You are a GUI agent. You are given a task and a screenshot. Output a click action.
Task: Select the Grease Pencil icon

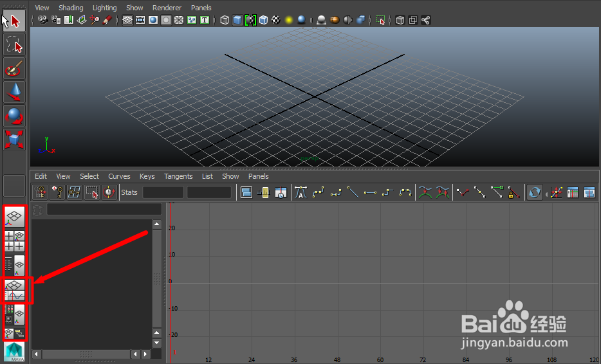tap(107, 20)
